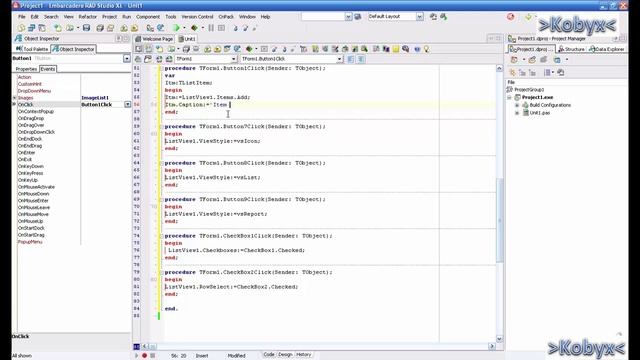
Task: Click the Step Over icon in main toolbar
Action: pyautogui.click(x=245, y=28)
